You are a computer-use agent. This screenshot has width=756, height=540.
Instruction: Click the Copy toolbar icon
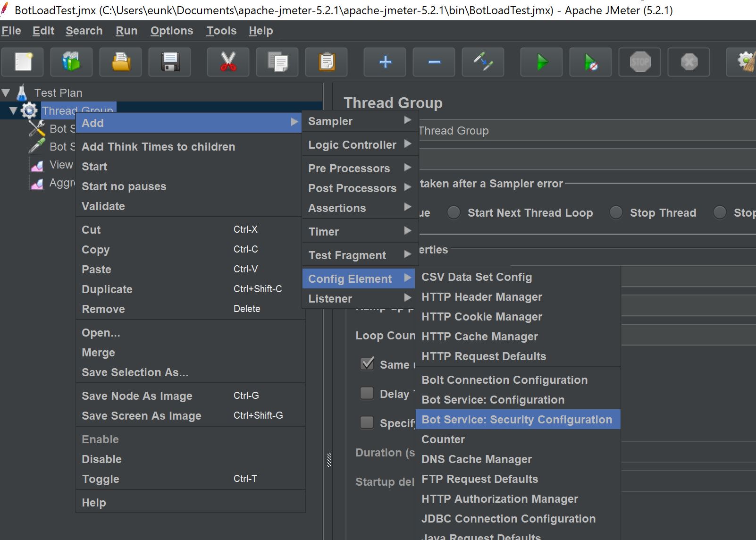pyautogui.click(x=277, y=62)
